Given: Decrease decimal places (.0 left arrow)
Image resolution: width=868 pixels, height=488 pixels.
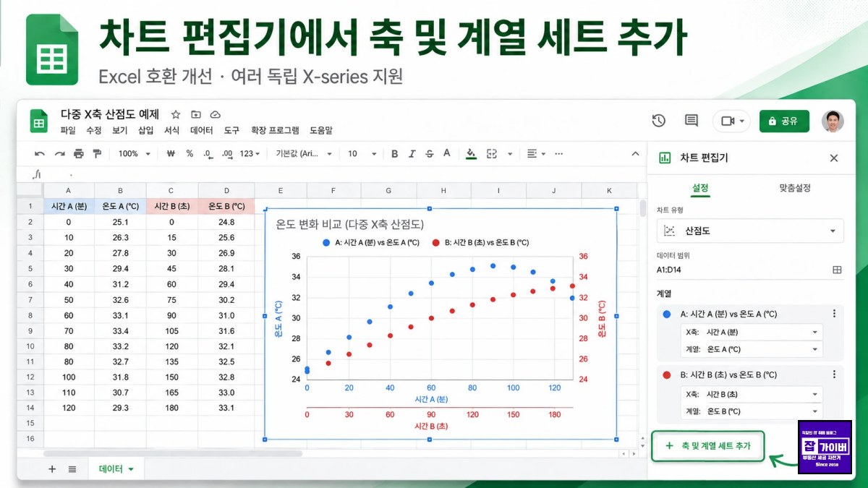Looking at the screenshot, I should pos(208,154).
